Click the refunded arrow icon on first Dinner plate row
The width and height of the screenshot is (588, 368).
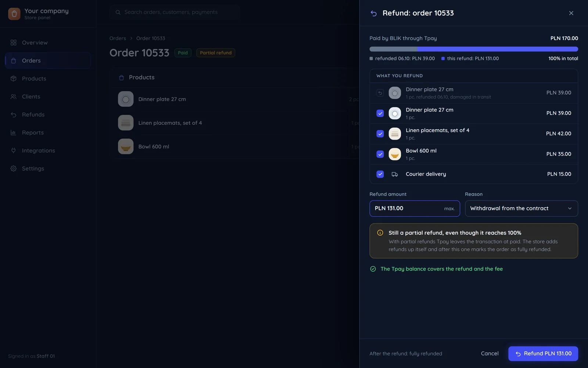[380, 93]
